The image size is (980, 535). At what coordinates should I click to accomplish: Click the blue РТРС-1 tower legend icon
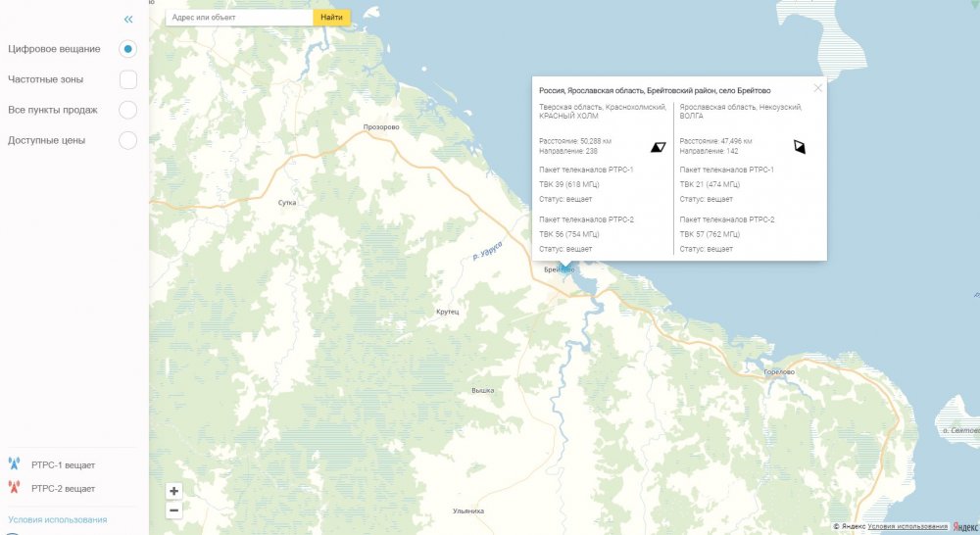coord(14,464)
